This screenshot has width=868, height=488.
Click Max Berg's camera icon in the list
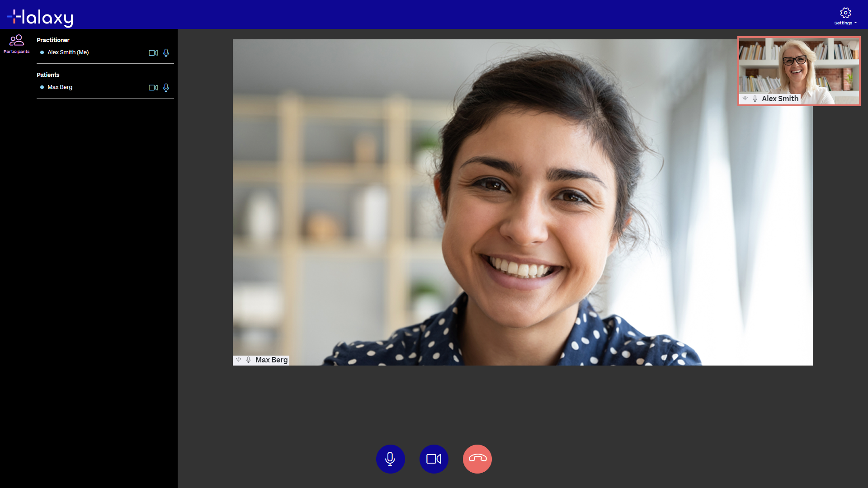153,88
